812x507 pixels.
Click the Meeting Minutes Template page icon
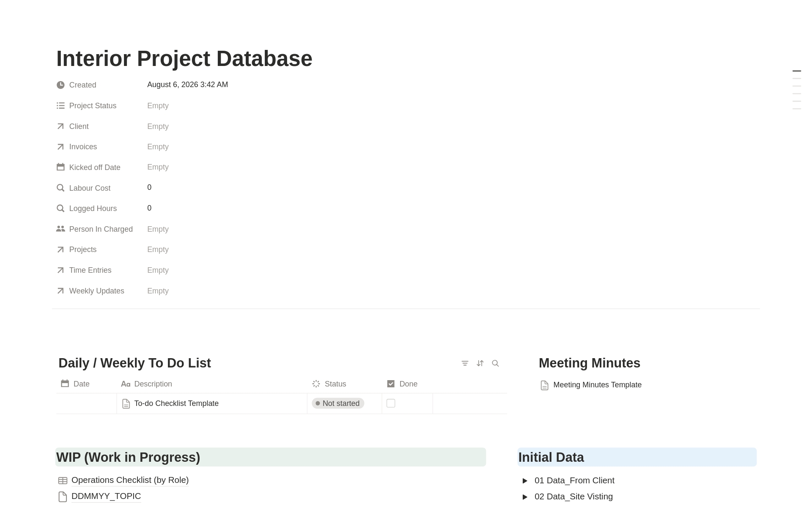pyautogui.click(x=544, y=385)
